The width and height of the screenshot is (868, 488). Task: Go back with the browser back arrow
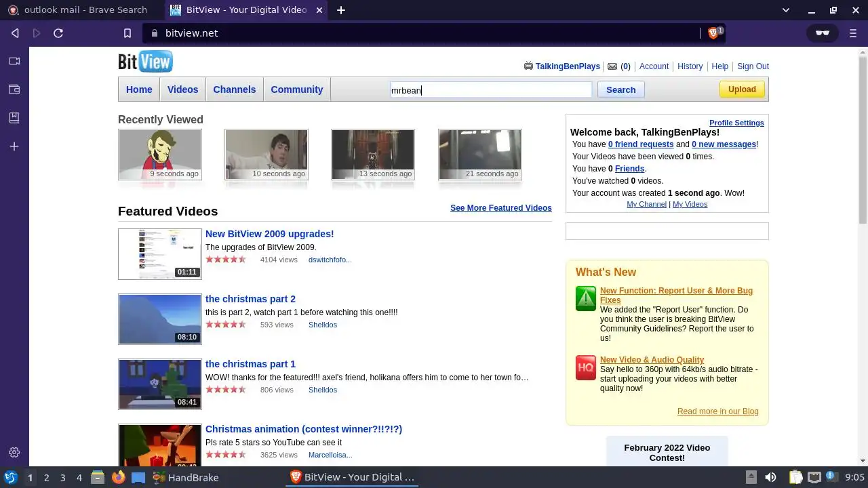click(x=15, y=33)
